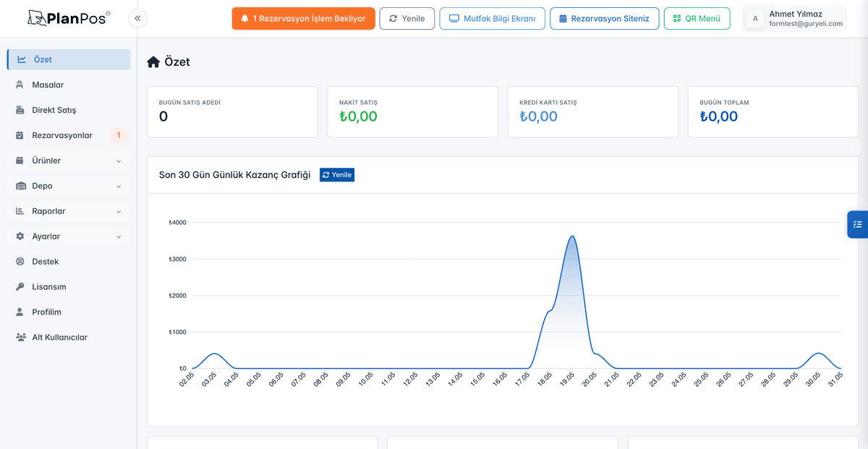The height and width of the screenshot is (449, 868).
Task: Click the orange pending reservation alert button
Action: pyautogui.click(x=304, y=18)
